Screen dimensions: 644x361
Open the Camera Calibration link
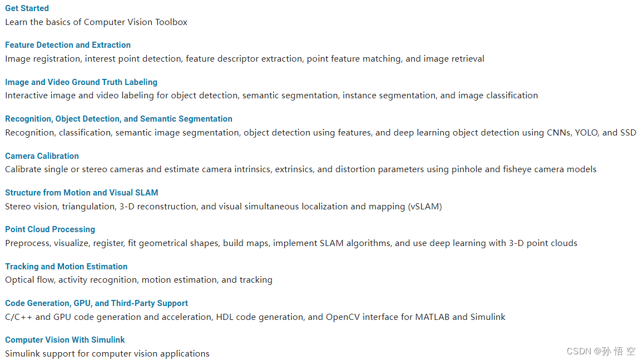42,156
